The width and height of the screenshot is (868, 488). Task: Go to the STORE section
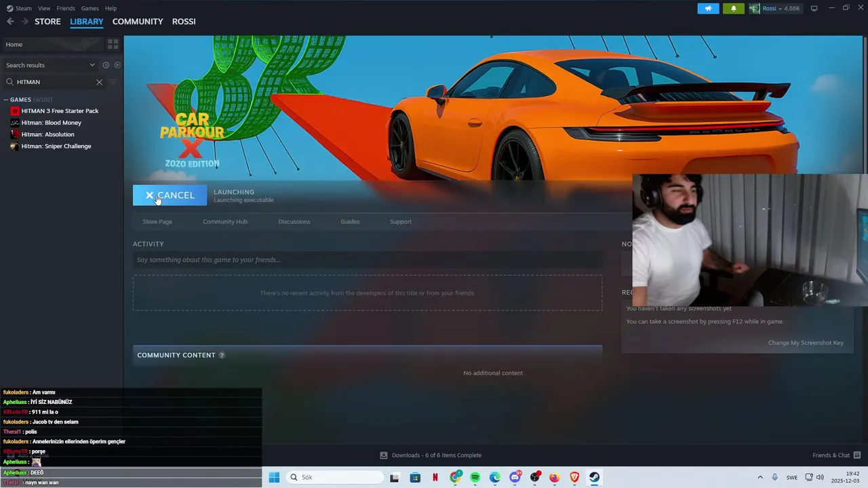47,22
